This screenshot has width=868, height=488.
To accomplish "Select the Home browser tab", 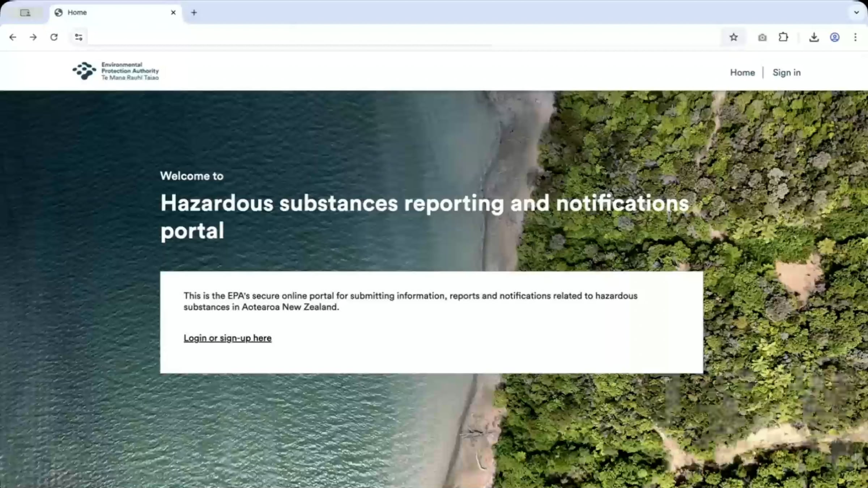I will point(115,13).
